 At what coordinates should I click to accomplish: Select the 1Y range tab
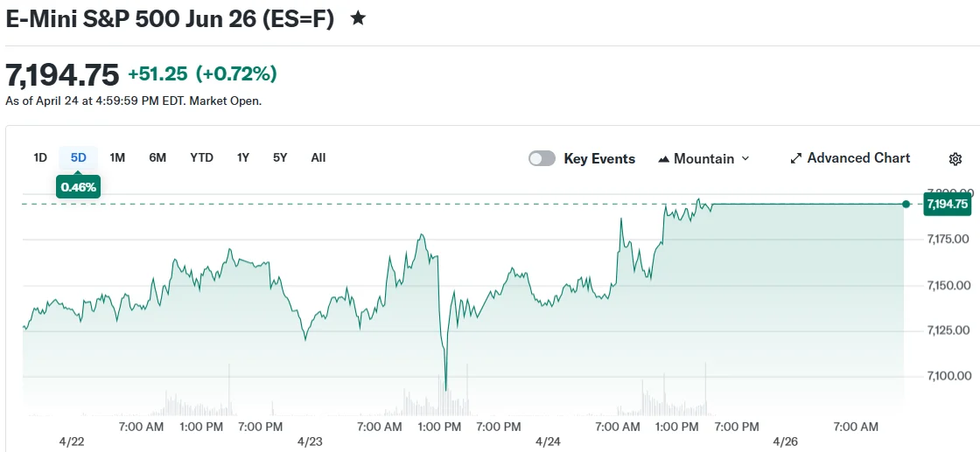point(243,158)
